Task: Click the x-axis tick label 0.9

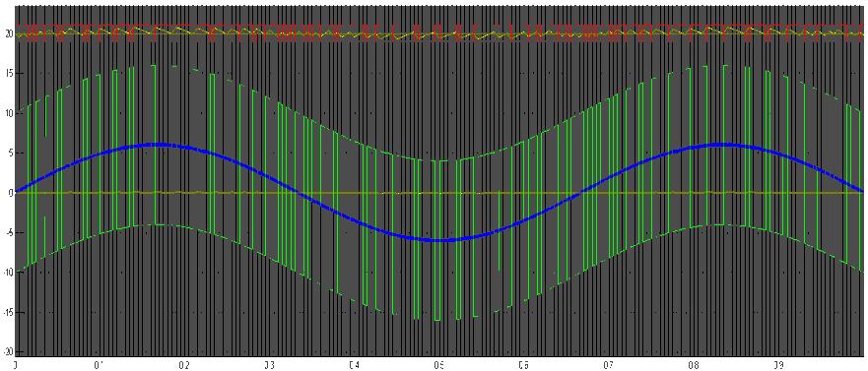Action: pyautogui.click(x=779, y=365)
